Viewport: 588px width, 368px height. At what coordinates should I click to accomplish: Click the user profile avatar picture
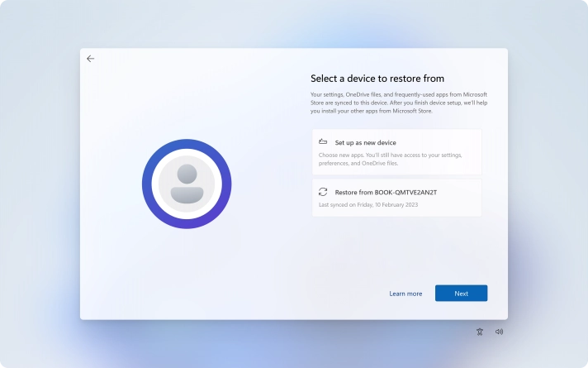(x=187, y=184)
